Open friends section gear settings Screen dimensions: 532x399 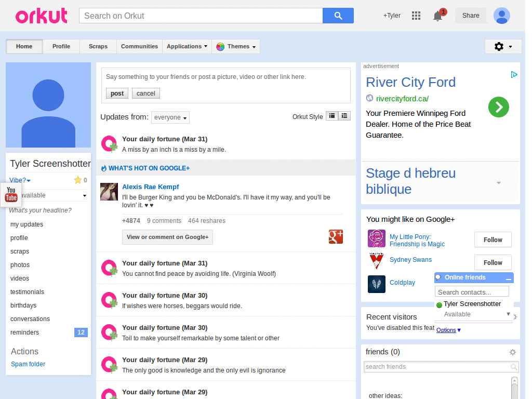513,352
